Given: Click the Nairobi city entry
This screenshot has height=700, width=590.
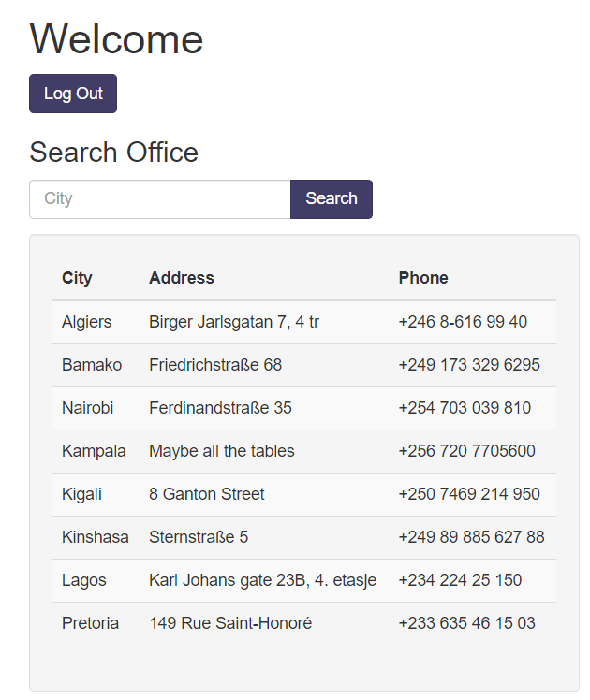Looking at the screenshot, I should (x=87, y=408).
